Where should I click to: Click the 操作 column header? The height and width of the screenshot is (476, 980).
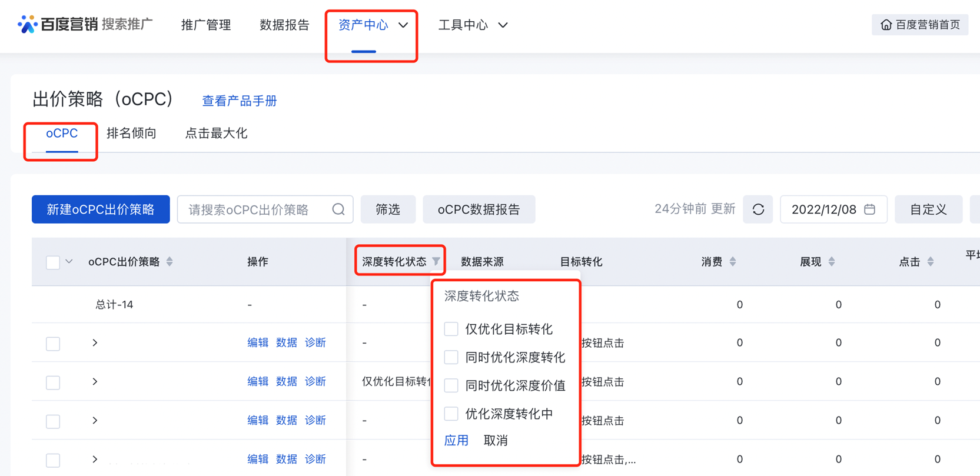[258, 262]
